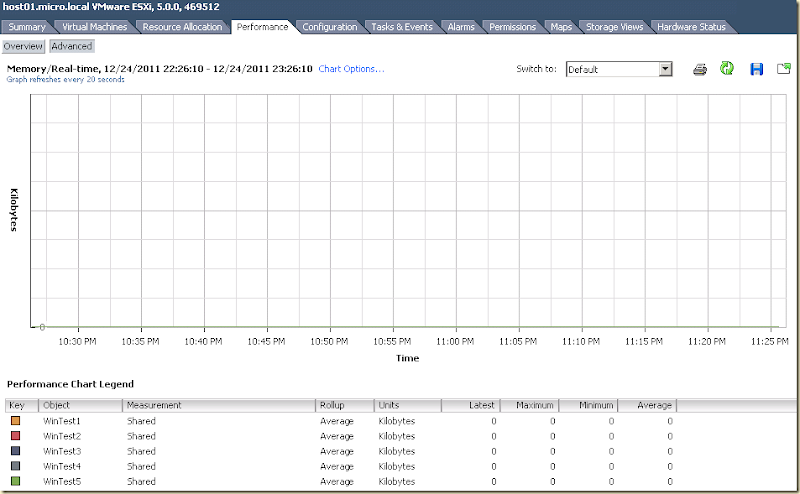
Task: Open Hardware Status tab
Action: (x=691, y=27)
